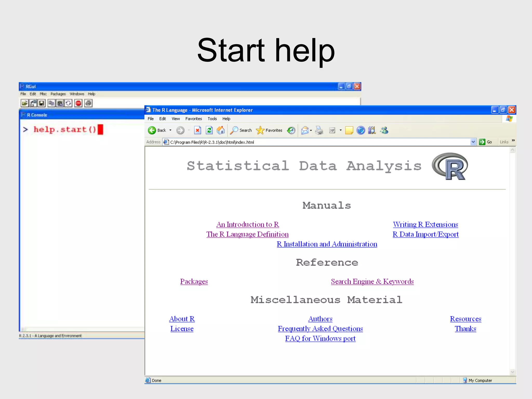Open FAQ for Windows port link

320,338
